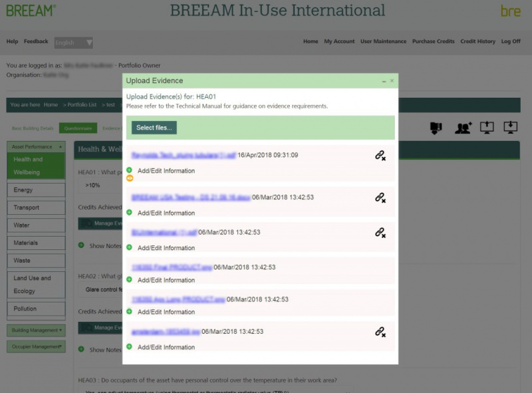The image size is (532, 393).
Task: Open Purchase Credits
Action: click(x=434, y=41)
